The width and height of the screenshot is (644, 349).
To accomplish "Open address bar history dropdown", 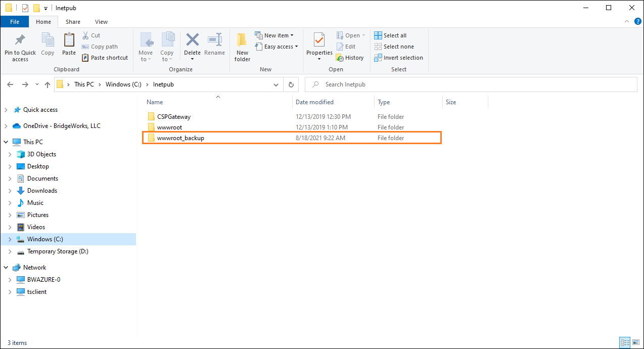I will click(276, 84).
